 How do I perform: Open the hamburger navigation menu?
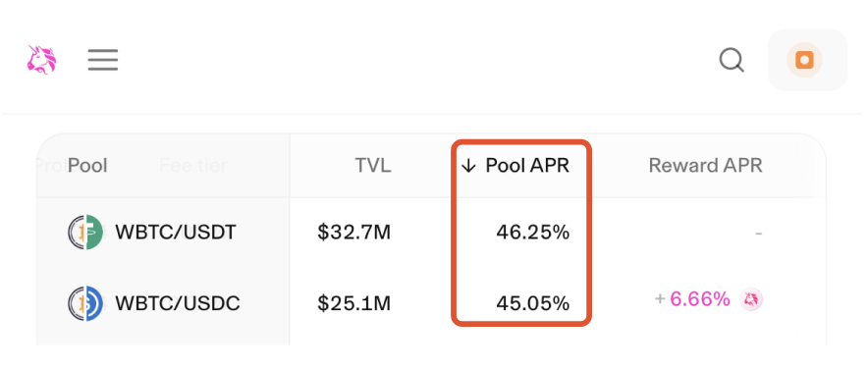[103, 60]
